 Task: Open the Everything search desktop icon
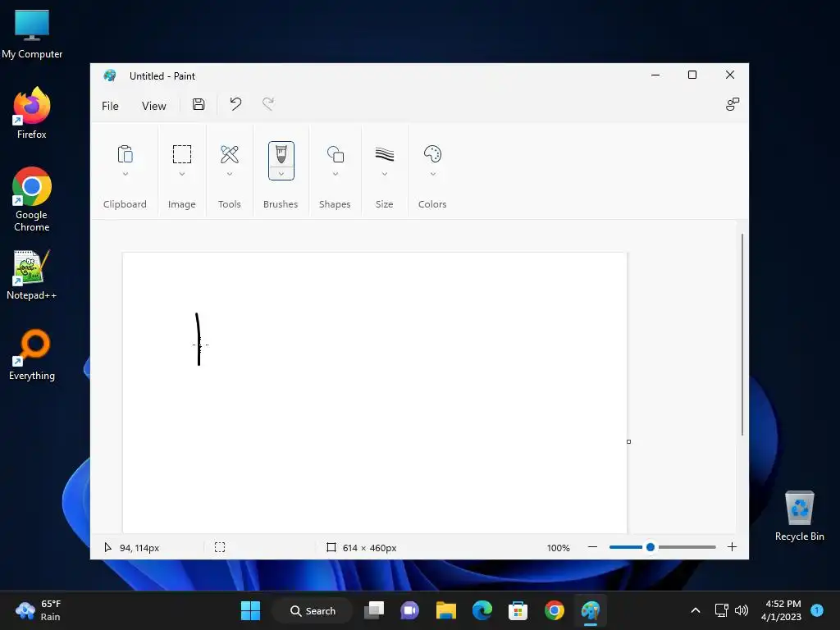point(32,354)
